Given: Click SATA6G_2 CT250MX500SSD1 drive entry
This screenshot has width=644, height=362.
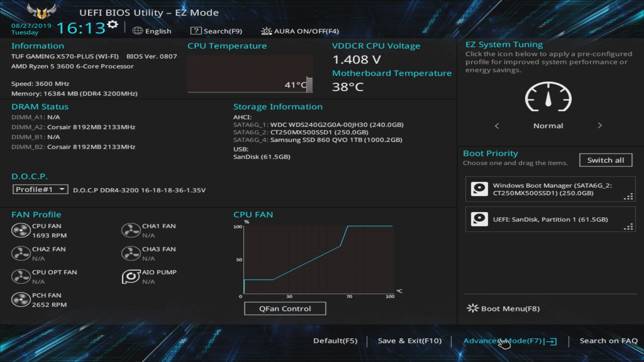Looking at the screenshot, I should coord(301,132).
